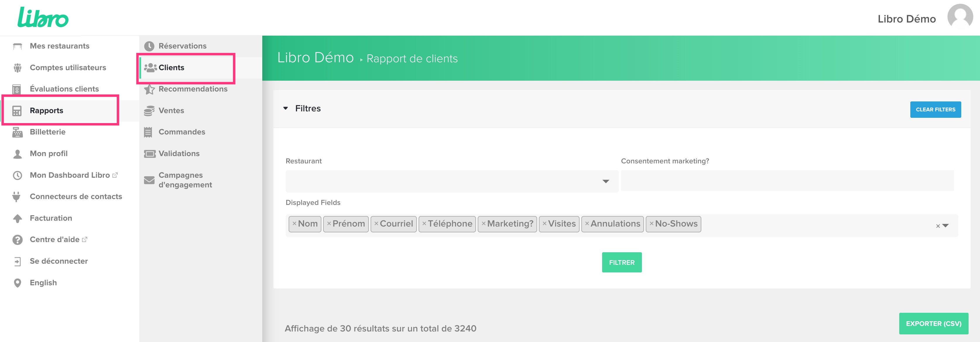The image size is (980, 342).
Task: Click the Libro logo
Action: (43, 18)
